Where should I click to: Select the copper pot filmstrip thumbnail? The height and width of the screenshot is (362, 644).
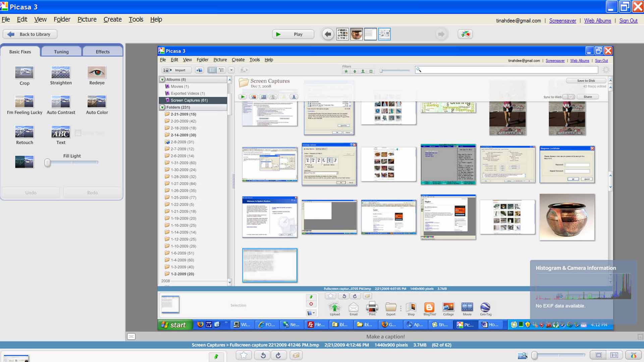pos(357,34)
